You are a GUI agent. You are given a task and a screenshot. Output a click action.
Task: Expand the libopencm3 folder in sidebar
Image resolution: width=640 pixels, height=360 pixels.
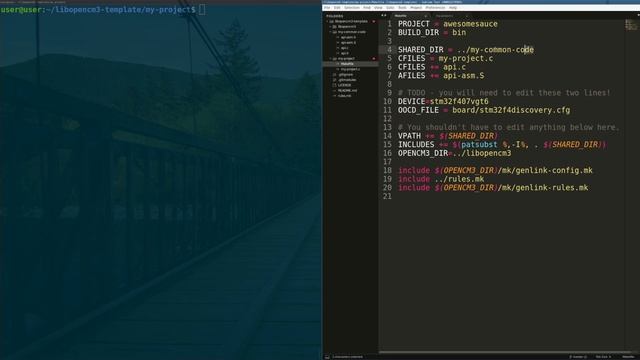330,27
